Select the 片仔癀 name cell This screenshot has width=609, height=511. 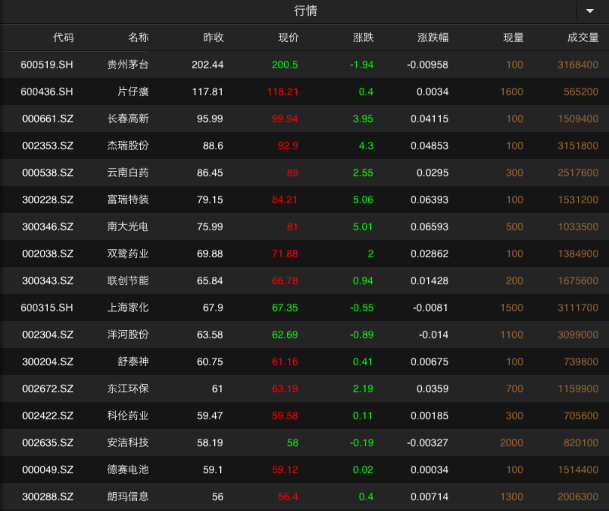click(133, 92)
